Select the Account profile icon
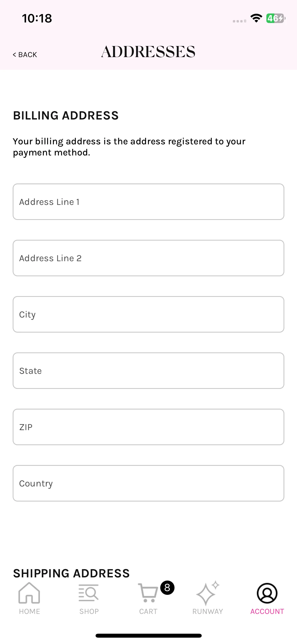This screenshot has height=644, width=297. coord(267,593)
